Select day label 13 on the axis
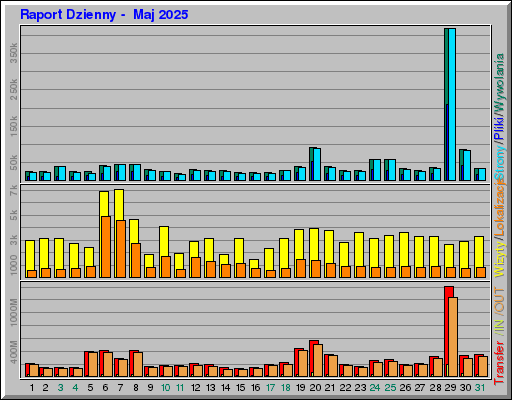This screenshot has height=400, width=512. coord(211,388)
